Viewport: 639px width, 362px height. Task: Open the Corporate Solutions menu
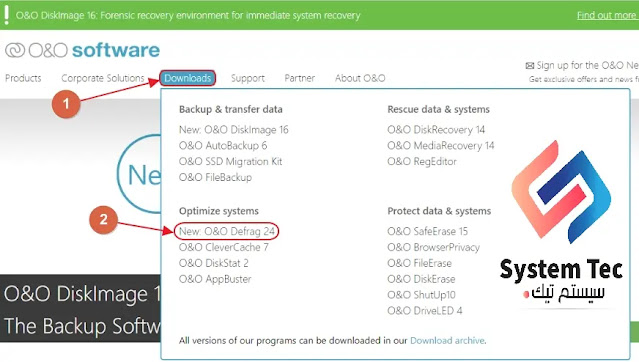tap(103, 78)
